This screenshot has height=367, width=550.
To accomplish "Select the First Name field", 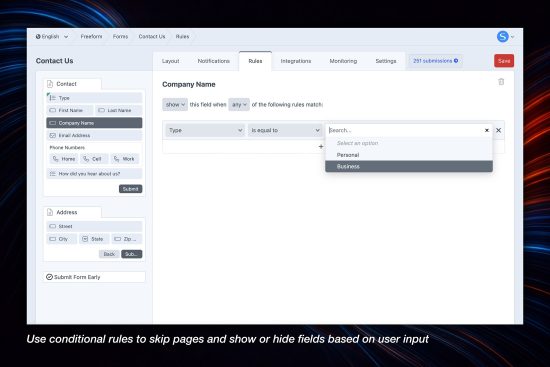I will tap(70, 110).
